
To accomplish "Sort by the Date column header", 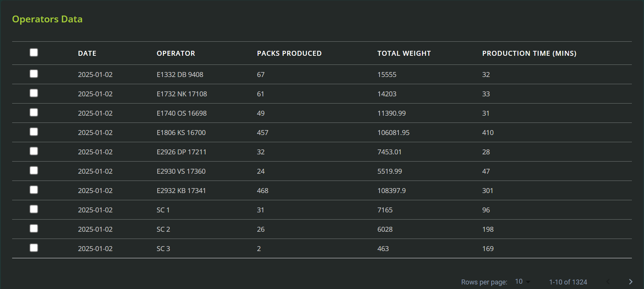I will point(87,53).
